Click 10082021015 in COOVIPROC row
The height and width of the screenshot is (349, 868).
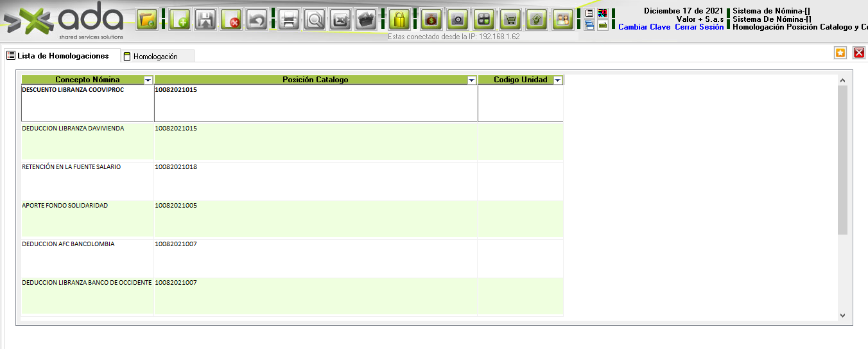pyautogui.click(x=176, y=90)
